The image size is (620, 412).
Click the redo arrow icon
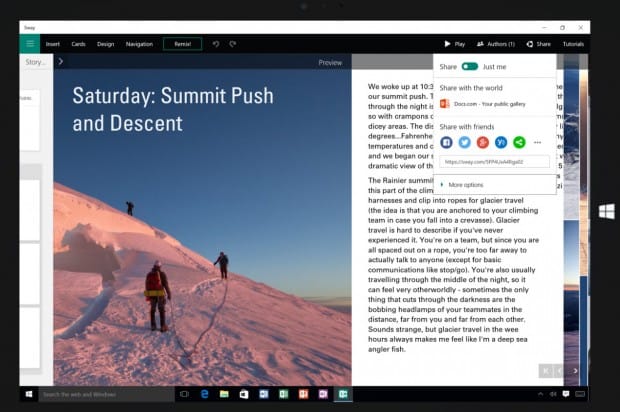[233, 44]
